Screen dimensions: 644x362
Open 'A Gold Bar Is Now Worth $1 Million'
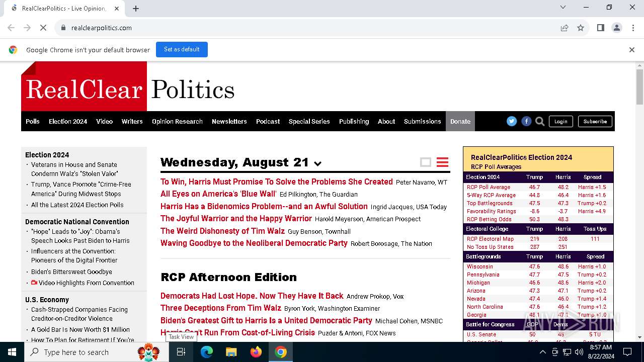point(80,329)
